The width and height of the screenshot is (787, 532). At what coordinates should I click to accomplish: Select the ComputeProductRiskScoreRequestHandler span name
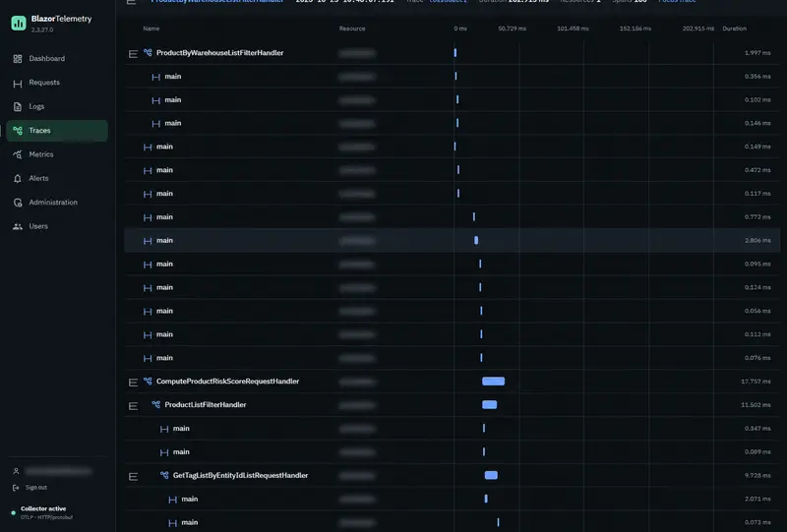click(227, 381)
